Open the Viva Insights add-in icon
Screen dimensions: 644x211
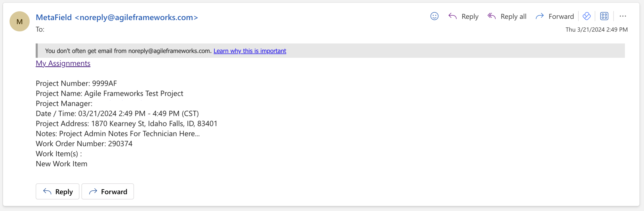tap(586, 16)
